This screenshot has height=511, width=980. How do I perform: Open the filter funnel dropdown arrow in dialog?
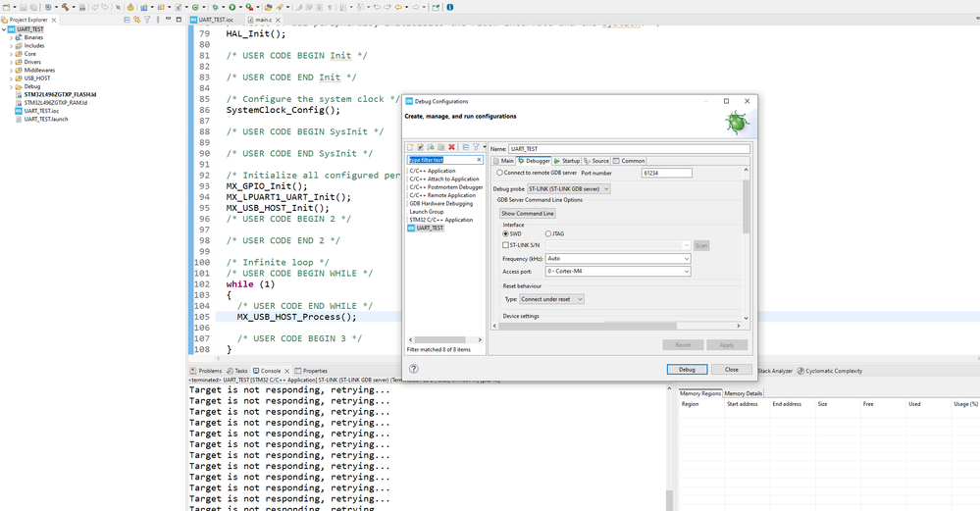[484, 147]
